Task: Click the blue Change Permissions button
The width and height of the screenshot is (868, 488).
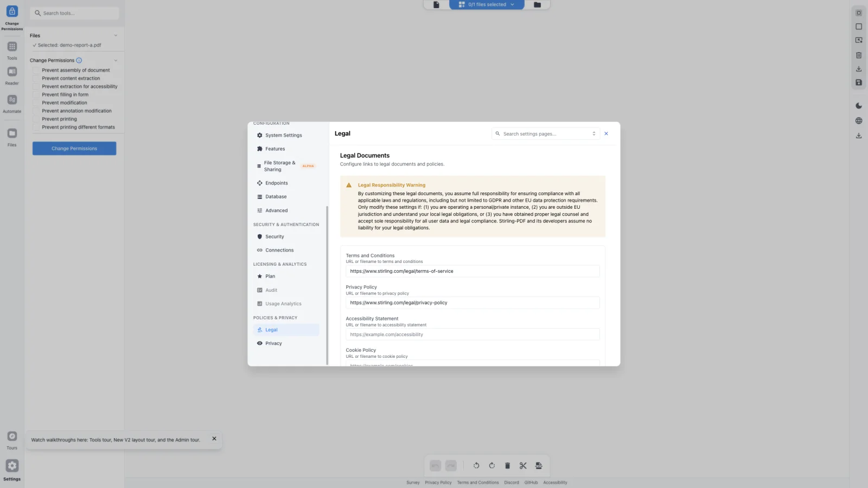Action: pos(74,149)
